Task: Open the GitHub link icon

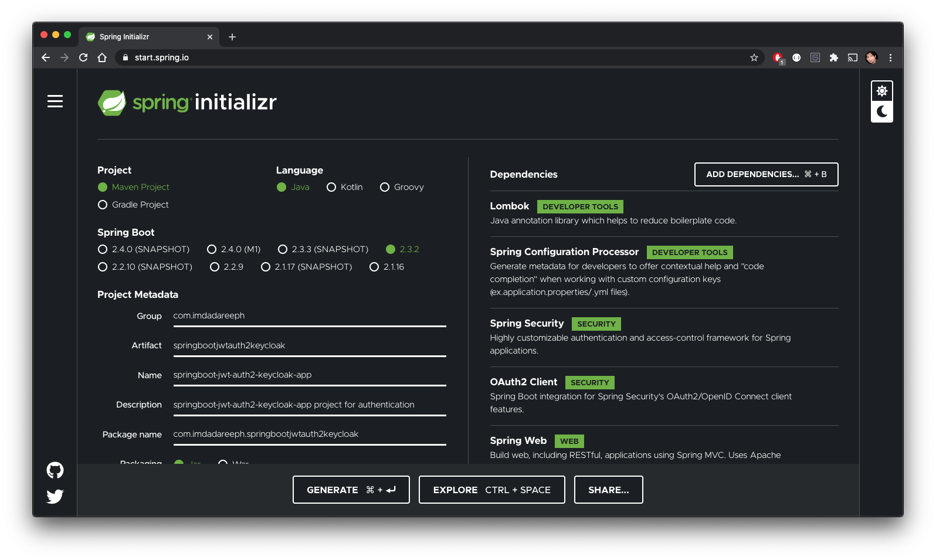Action: pos(55,470)
